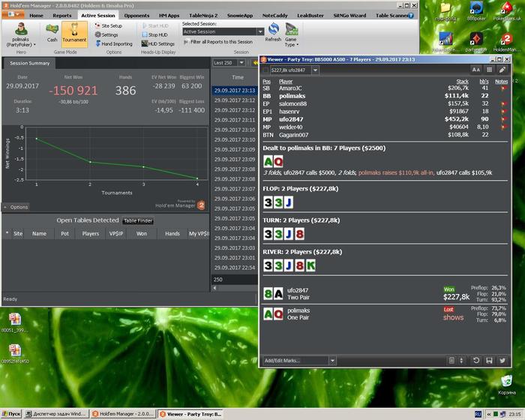Refresh the active session
This screenshot has height=420, width=525.
(x=273, y=32)
